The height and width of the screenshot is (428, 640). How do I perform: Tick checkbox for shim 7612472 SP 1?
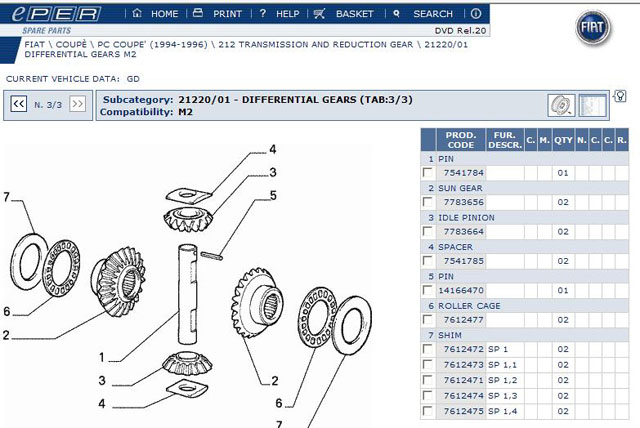(429, 349)
